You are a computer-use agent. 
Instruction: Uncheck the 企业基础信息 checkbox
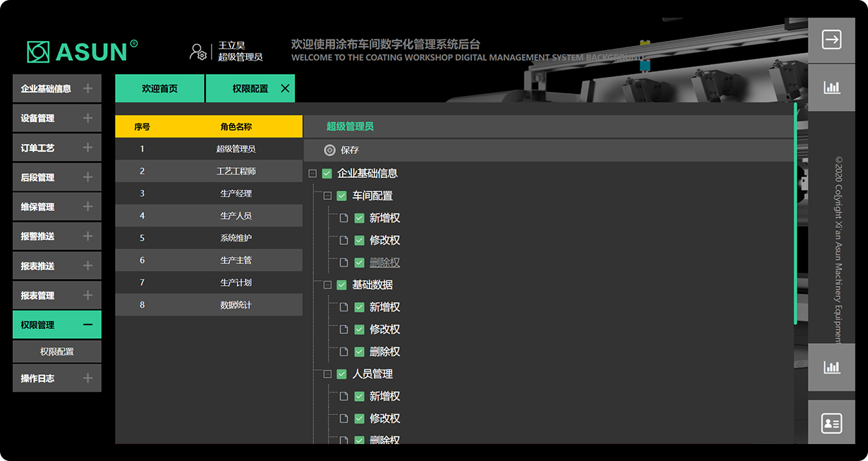coord(327,174)
